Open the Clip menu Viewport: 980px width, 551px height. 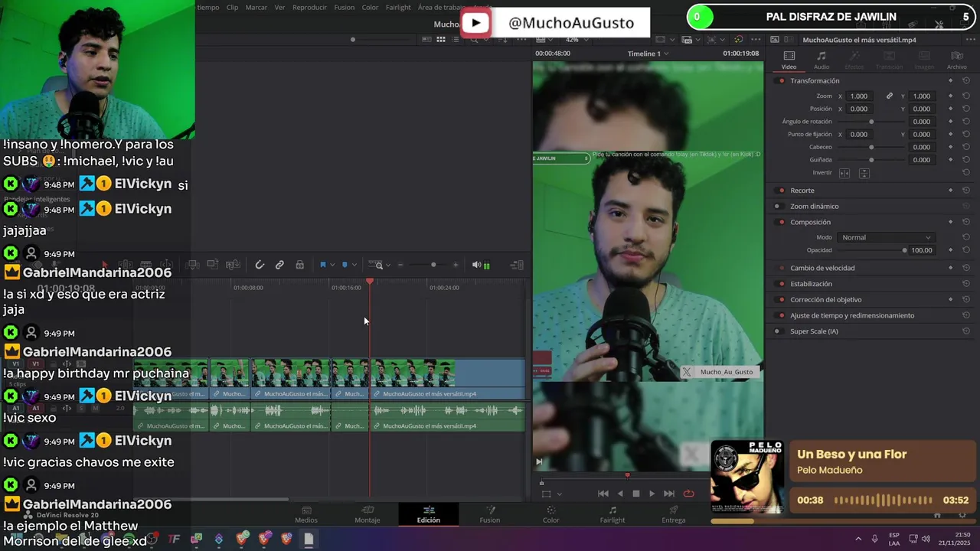pyautogui.click(x=232, y=7)
